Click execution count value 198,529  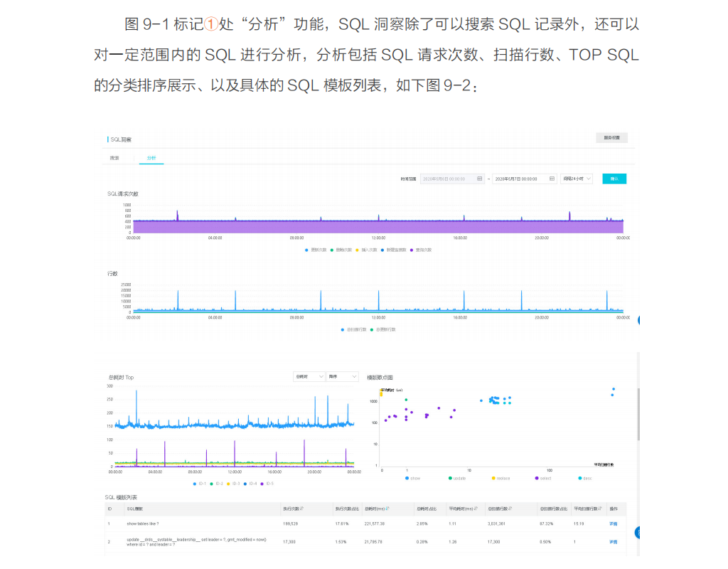tap(290, 523)
